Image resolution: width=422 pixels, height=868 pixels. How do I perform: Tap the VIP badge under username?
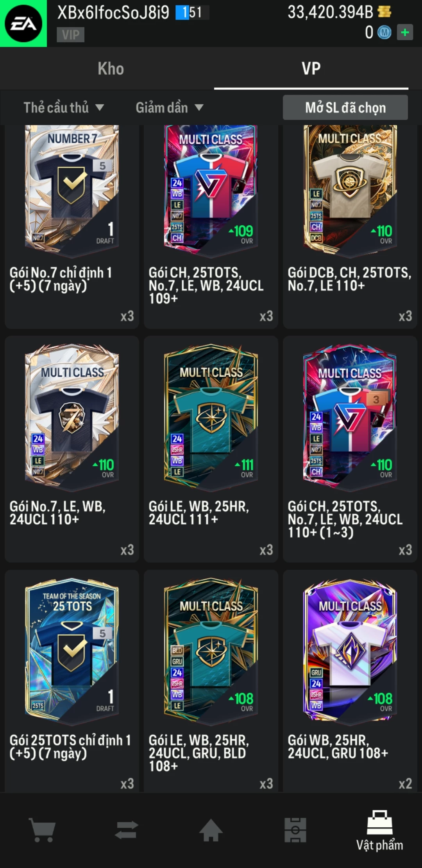click(x=71, y=35)
